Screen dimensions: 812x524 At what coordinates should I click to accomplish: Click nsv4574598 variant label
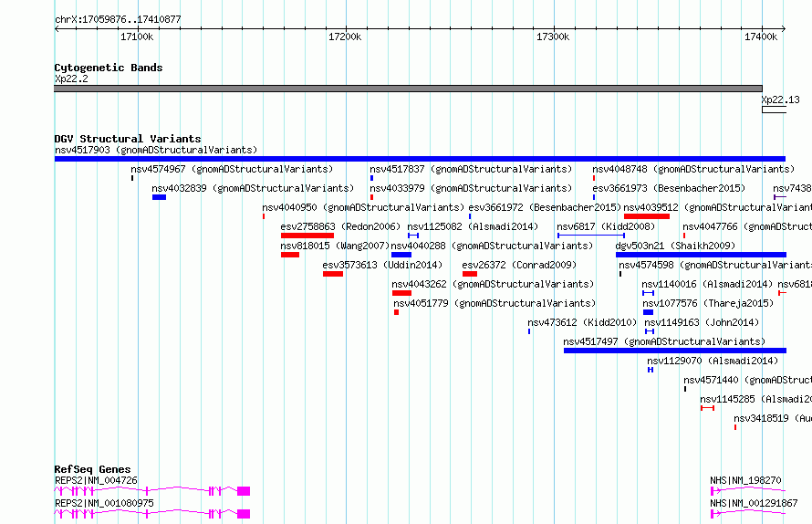(x=715, y=265)
